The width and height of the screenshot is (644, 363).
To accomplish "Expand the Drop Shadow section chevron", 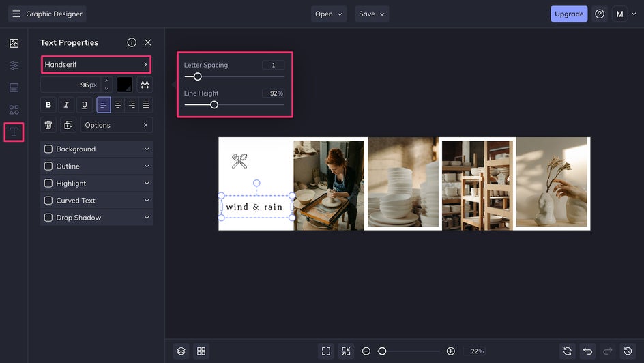I will point(147,218).
